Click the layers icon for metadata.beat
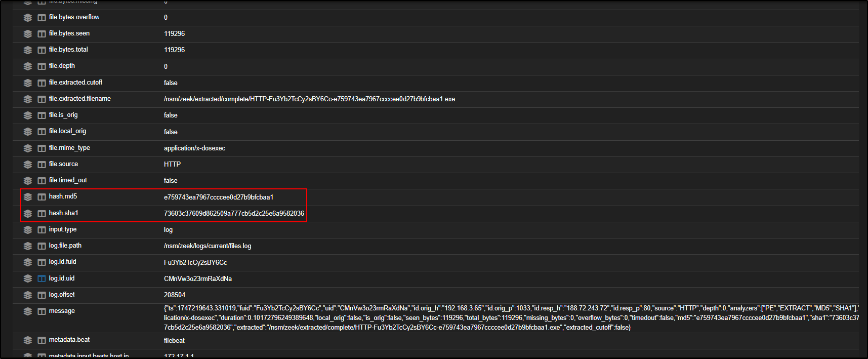The image size is (868, 359). coord(28,340)
